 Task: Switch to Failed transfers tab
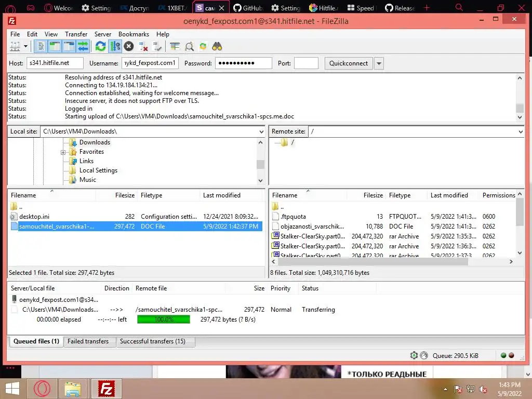88,341
